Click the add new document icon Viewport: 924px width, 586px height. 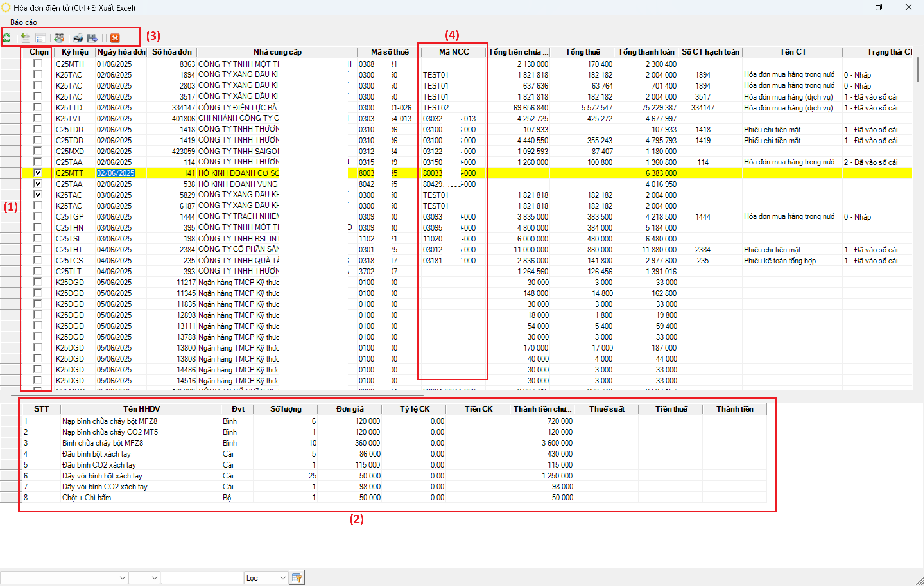[25, 38]
